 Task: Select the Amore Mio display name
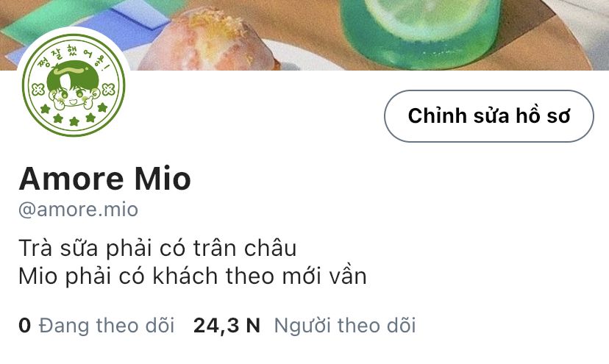click(105, 179)
